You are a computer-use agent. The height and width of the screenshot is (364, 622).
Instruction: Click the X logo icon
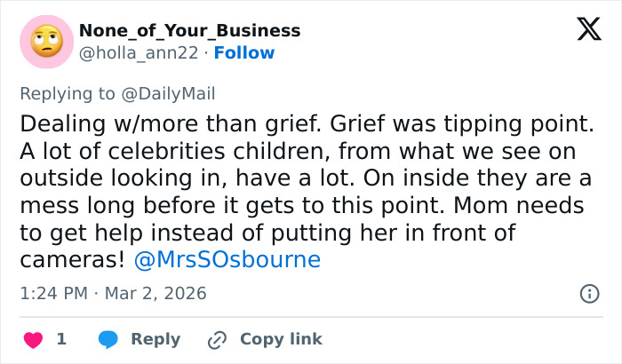pyautogui.click(x=583, y=31)
